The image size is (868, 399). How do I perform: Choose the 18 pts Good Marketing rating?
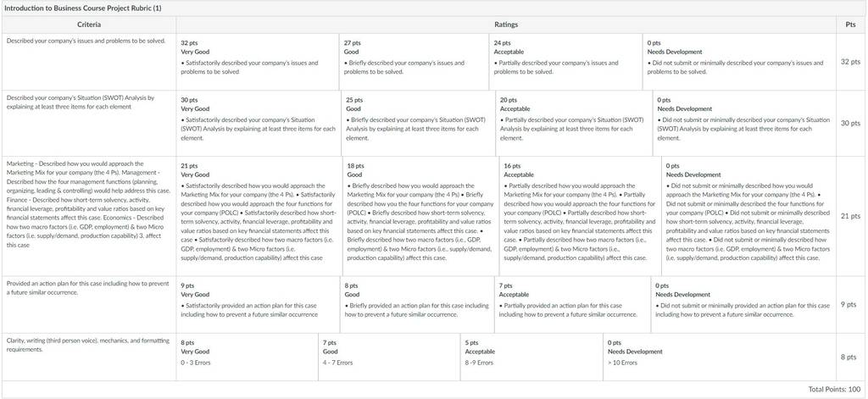click(420, 216)
